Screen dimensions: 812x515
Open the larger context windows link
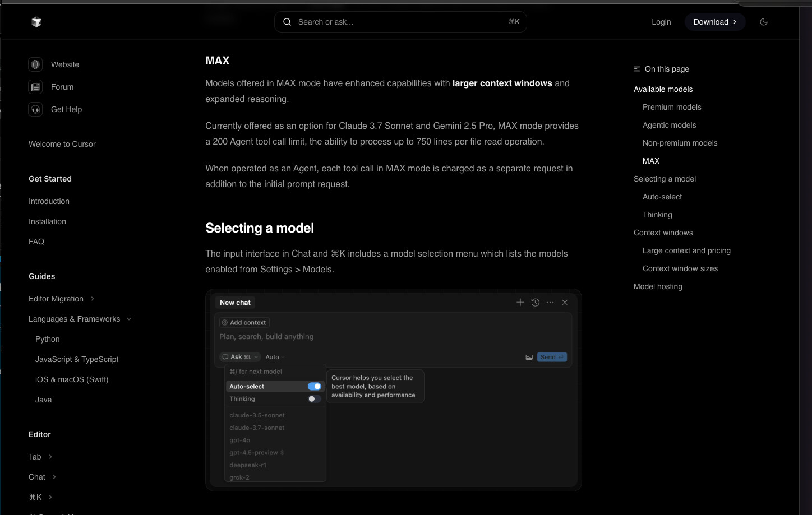click(x=502, y=83)
